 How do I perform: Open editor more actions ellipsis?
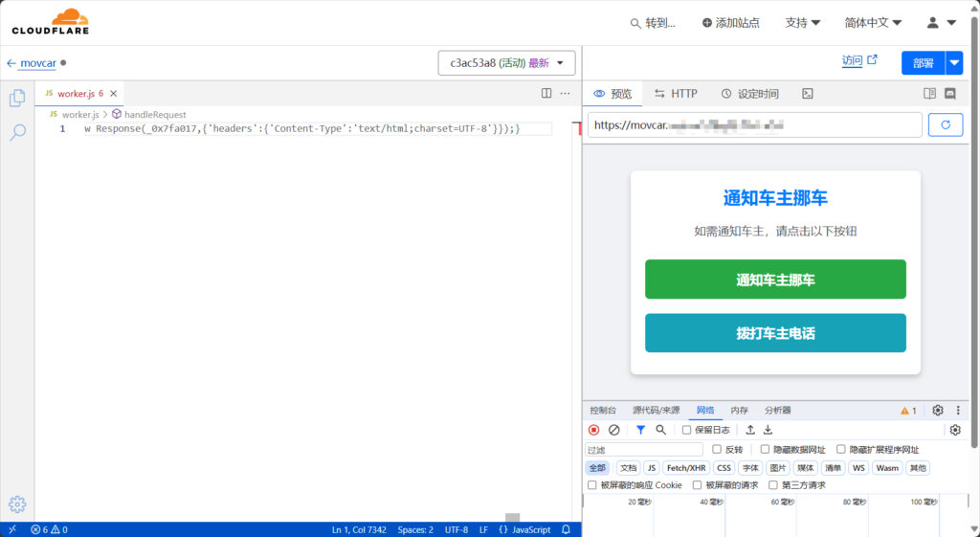pyautogui.click(x=565, y=93)
